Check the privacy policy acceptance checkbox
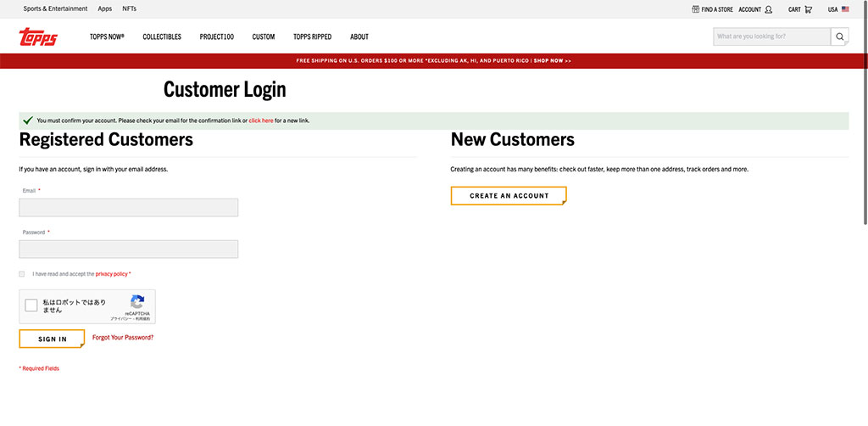868x426 pixels. pos(22,274)
